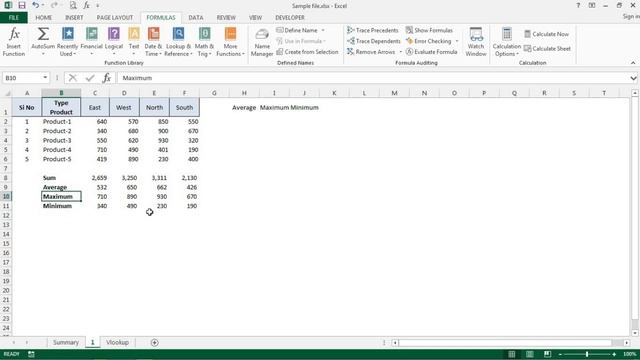
Task: Open Text functions list
Action: click(134, 42)
